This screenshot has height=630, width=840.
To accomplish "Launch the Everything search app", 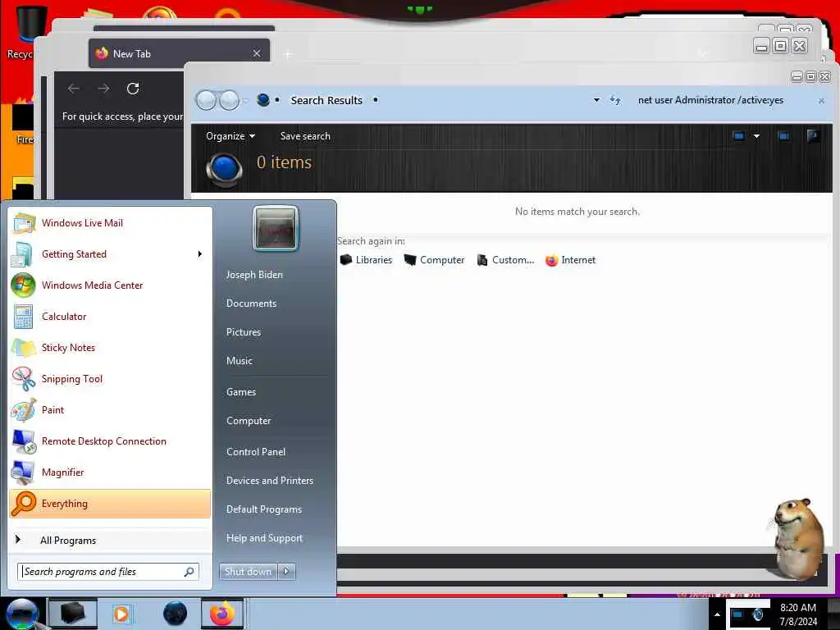I will click(x=110, y=504).
